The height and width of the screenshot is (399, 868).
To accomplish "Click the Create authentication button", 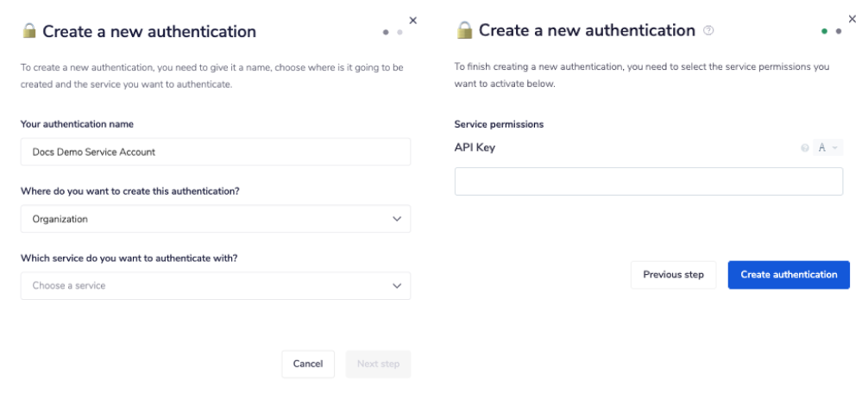I will pos(789,275).
